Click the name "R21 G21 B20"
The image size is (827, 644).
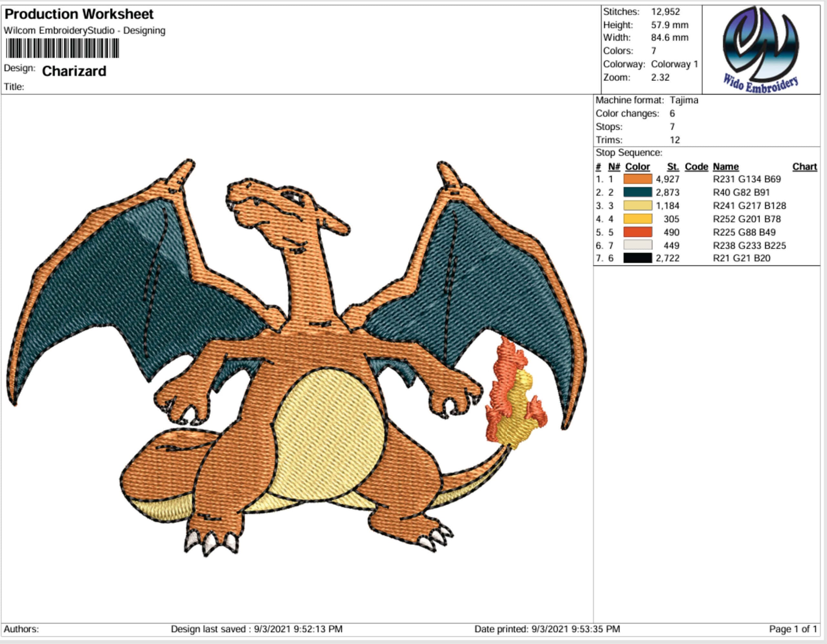coord(741,258)
